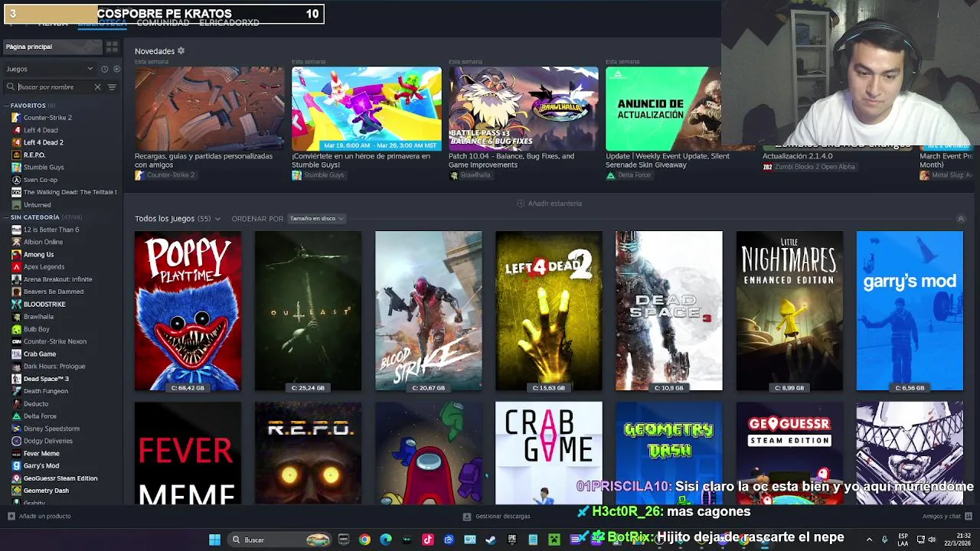This screenshot has height=551, width=980.
Task: Open Poppy Playtime cover
Action: [188, 311]
